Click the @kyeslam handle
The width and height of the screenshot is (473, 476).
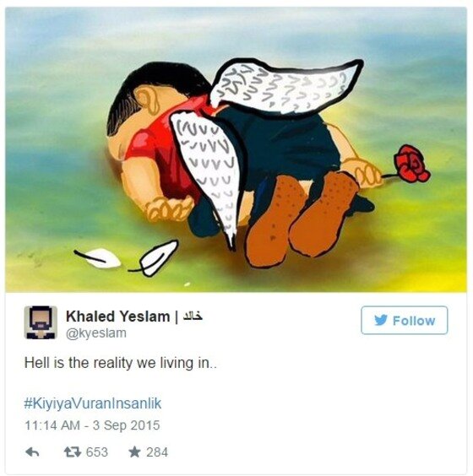[x=96, y=333]
